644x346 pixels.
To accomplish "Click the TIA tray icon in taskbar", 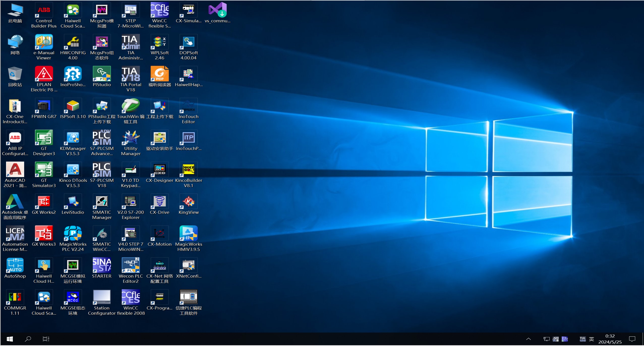I will pos(582,339).
